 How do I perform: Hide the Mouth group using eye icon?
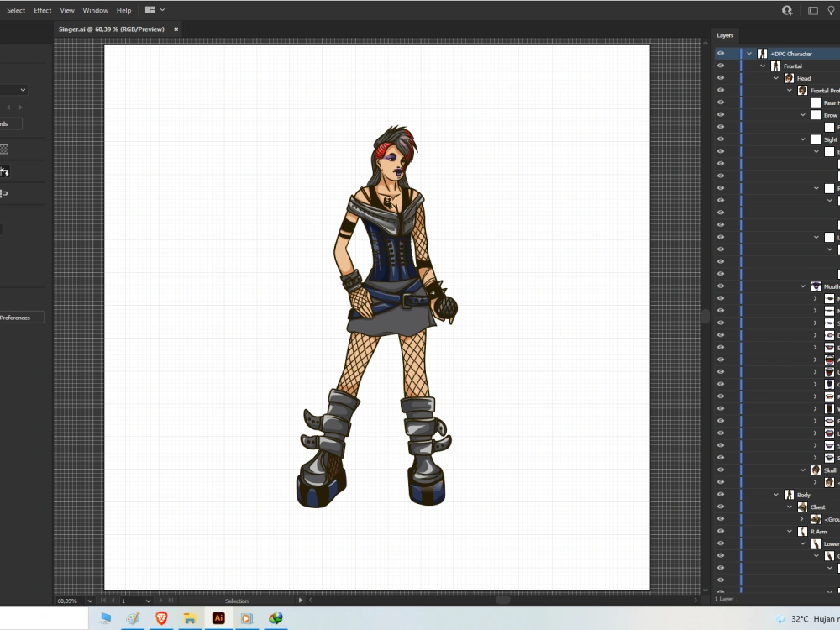(x=721, y=286)
